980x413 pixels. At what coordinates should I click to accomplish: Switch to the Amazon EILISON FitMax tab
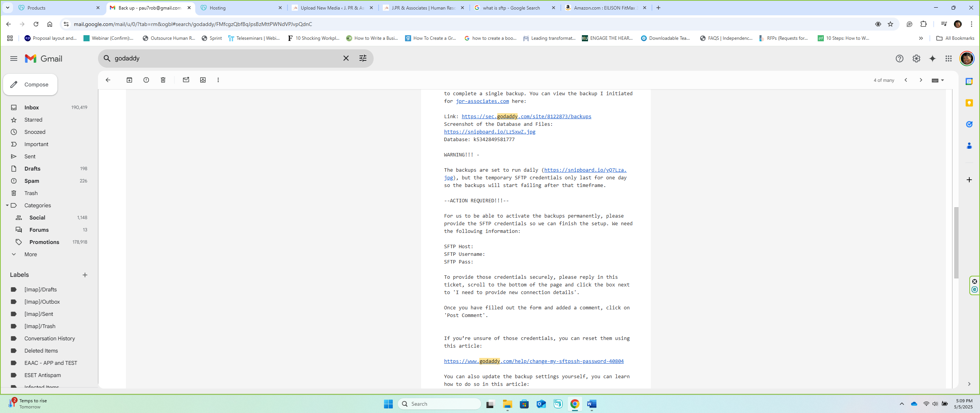tap(606, 8)
